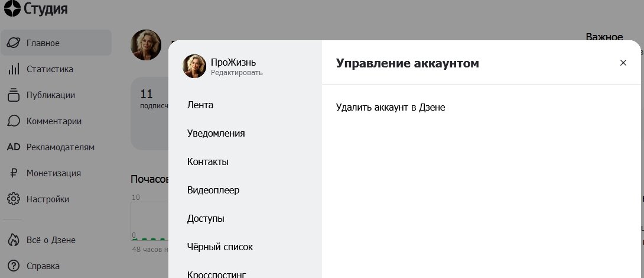The width and height of the screenshot is (644, 278).
Task: Click the bar chart icon for Статистика
Action: 14,69
